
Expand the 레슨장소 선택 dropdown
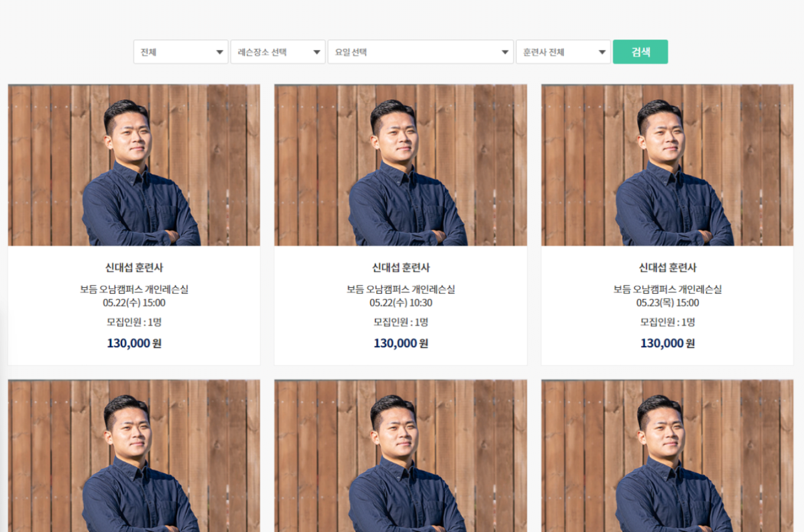[x=277, y=52]
